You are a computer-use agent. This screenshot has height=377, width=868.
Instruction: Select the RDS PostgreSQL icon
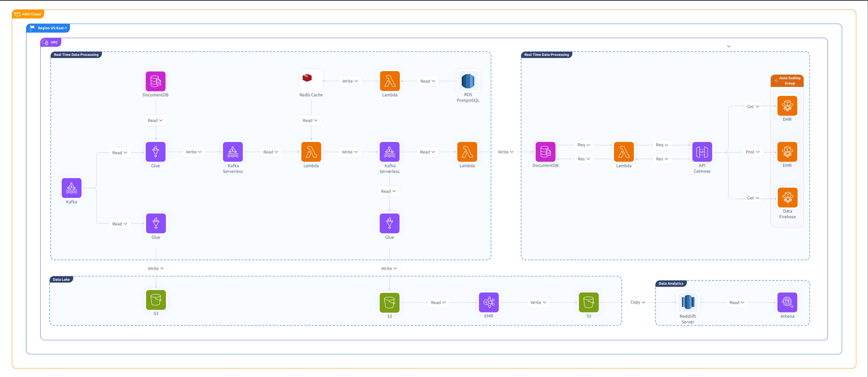tap(468, 81)
